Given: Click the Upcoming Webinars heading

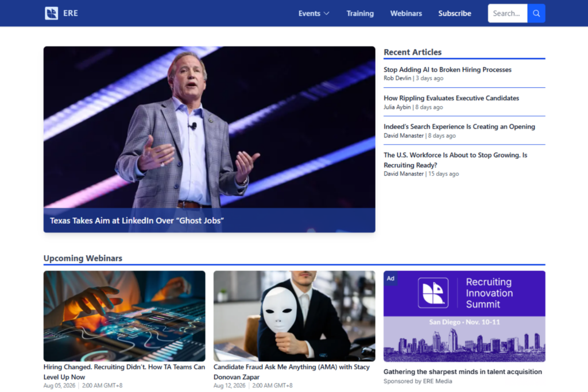Looking at the screenshot, I should [x=83, y=258].
